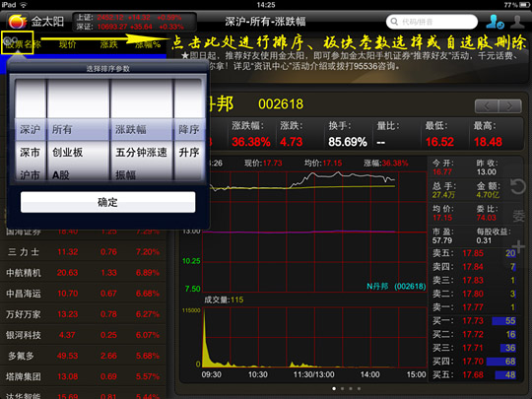The width and height of the screenshot is (532, 399).
Task: Tap the refresh circular arrow icon
Action: coord(518,187)
